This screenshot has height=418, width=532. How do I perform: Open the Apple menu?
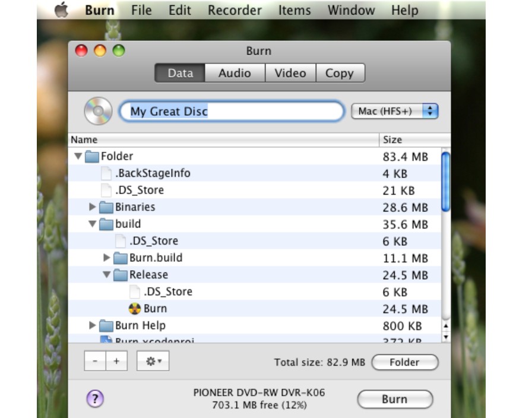pyautogui.click(x=61, y=10)
